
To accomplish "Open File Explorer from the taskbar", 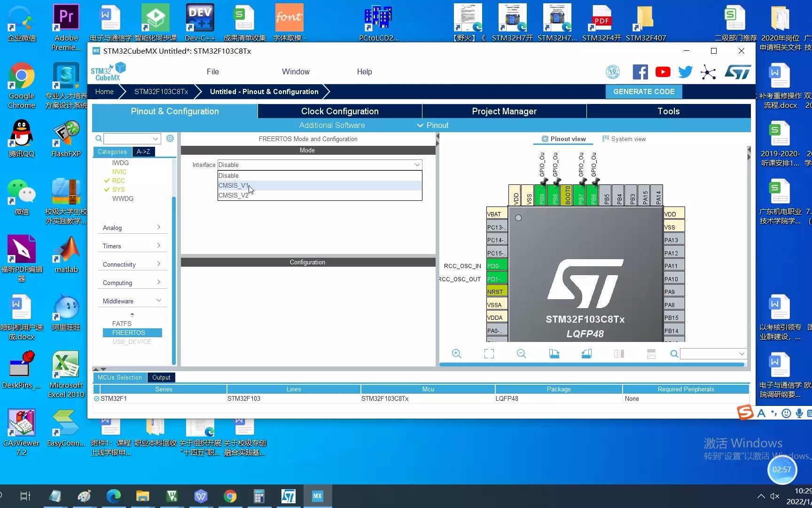I will click(x=142, y=496).
